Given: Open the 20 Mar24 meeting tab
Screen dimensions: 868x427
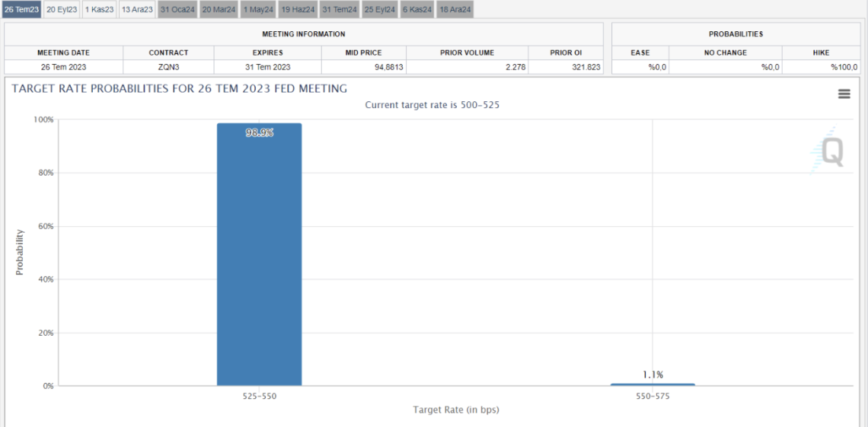Looking at the screenshot, I should click(x=219, y=9).
